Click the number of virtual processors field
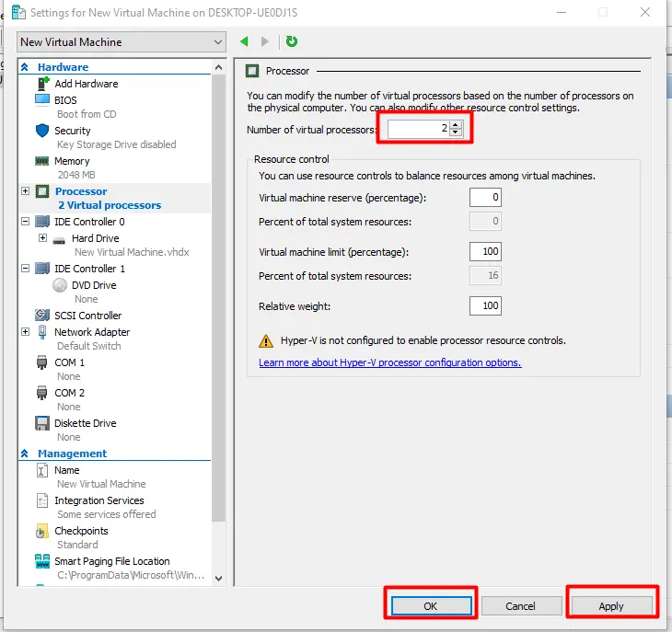Viewport: 672px width, 632px height. click(x=418, y=129)
